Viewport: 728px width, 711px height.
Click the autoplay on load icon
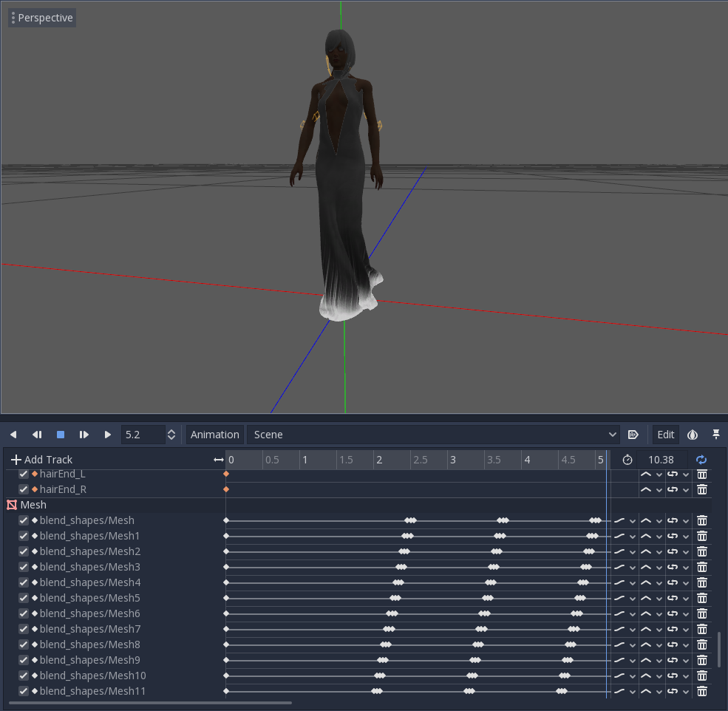(x=633, y=435)
